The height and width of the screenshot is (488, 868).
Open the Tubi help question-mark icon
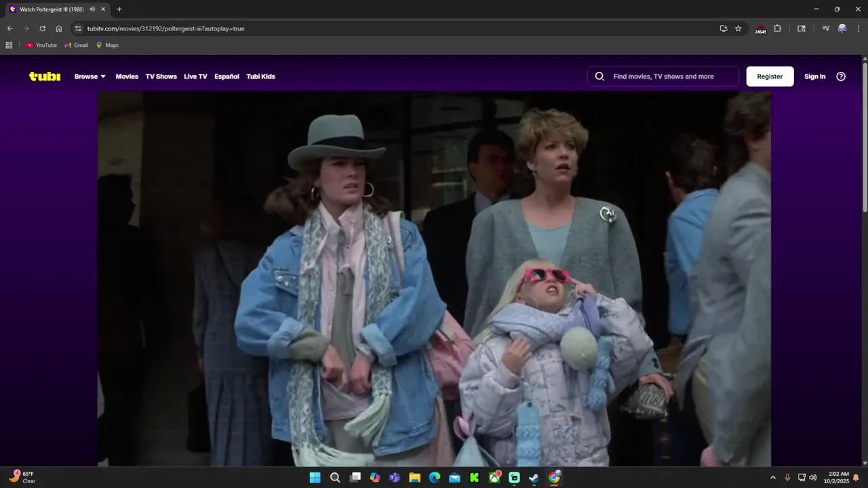coord(841,77)
